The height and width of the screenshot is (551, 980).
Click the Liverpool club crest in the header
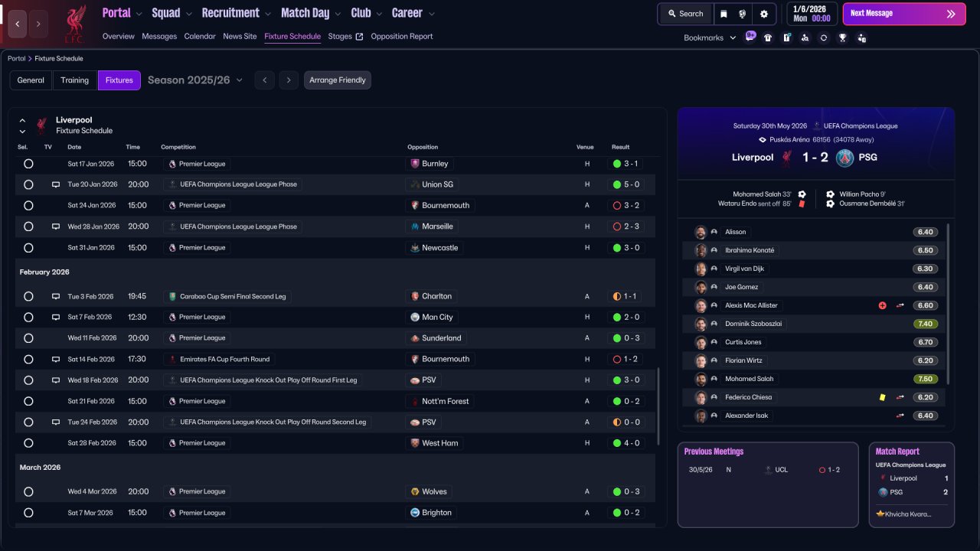[74, 24]
